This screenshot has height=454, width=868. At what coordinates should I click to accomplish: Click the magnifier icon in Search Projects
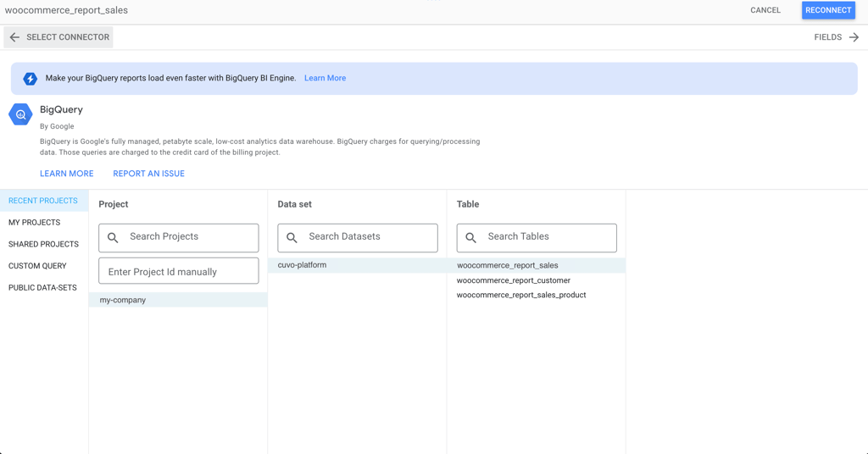(x=113, y=238)
